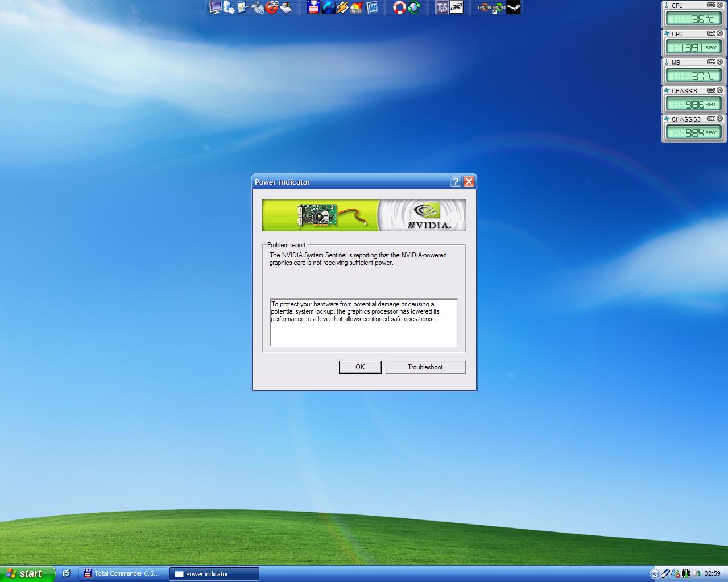Launch Steam from the top bar
The width and height of the screenshot is (728, 582).
pos(513,7)
